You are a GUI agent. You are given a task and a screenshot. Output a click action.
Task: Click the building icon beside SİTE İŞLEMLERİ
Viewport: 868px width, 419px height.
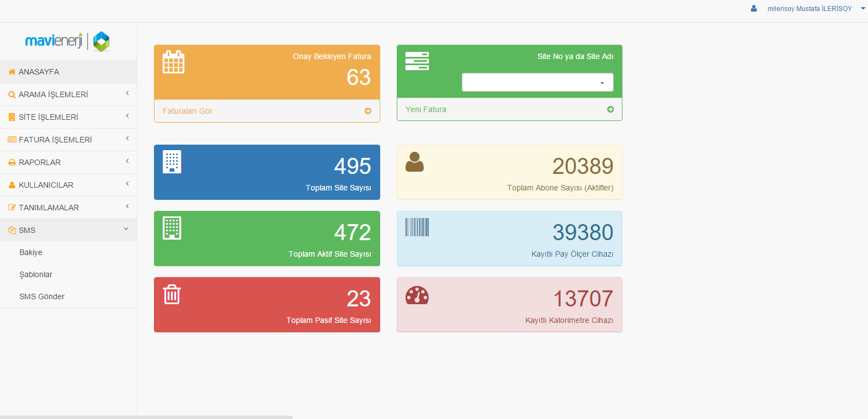click(x=12, y=117)
